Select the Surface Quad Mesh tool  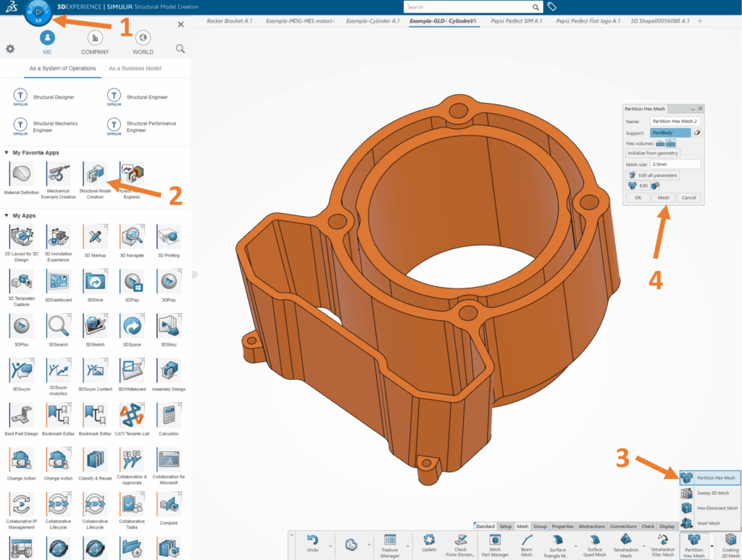point(594,542)
